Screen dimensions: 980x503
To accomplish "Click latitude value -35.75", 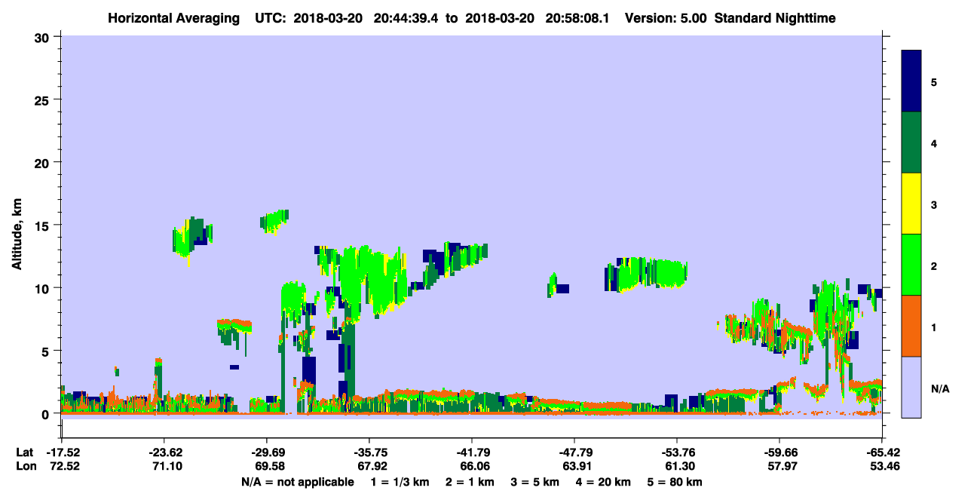I will [x=369, y=452].
